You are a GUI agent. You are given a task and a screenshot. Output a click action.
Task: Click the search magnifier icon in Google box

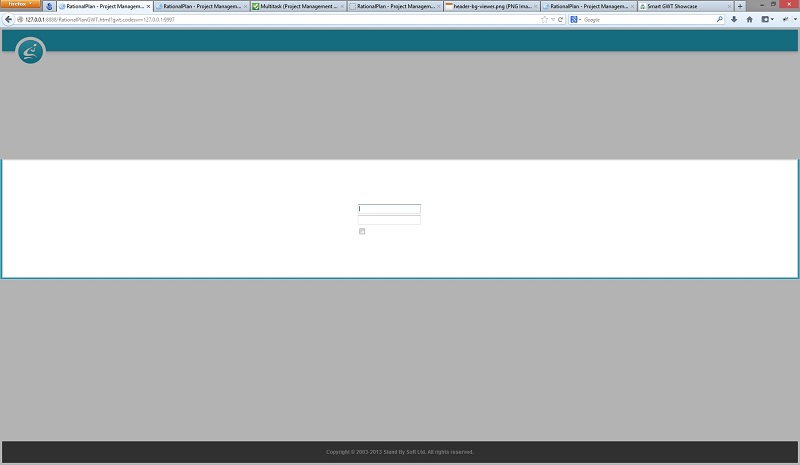(x=719, y=19)
